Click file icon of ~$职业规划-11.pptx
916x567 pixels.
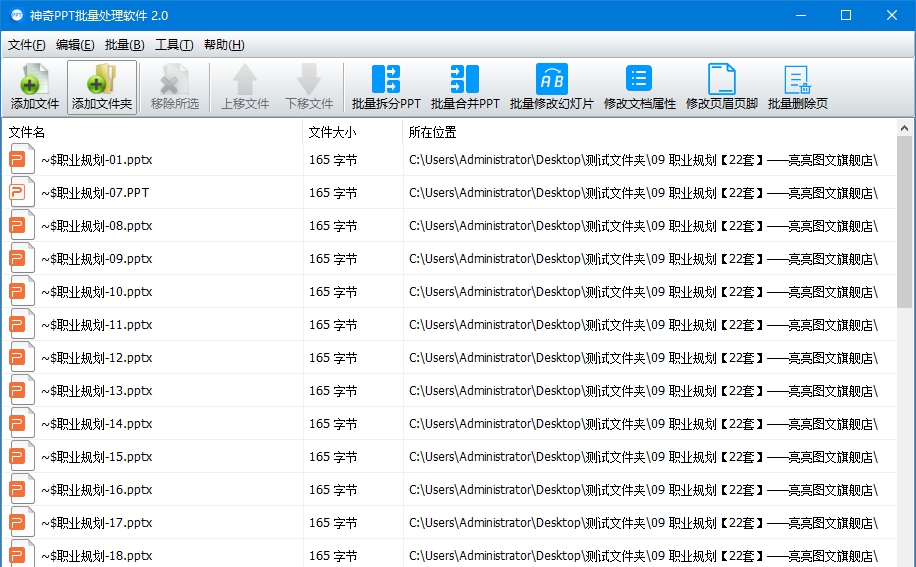pos(21,324)
